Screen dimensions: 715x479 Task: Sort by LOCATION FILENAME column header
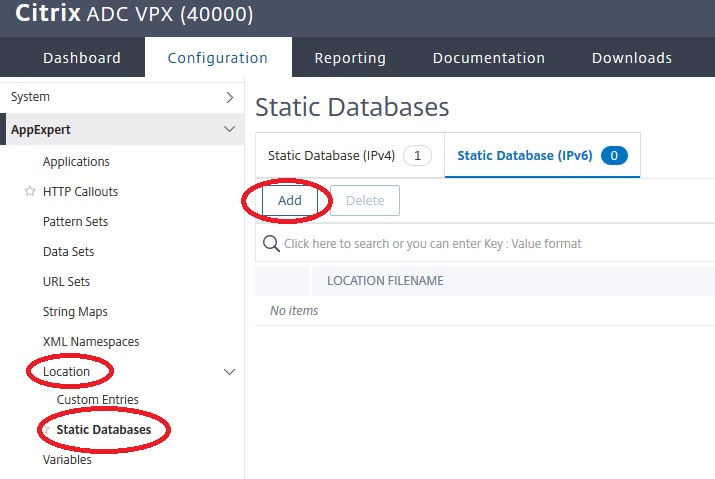tap(385, 281)
